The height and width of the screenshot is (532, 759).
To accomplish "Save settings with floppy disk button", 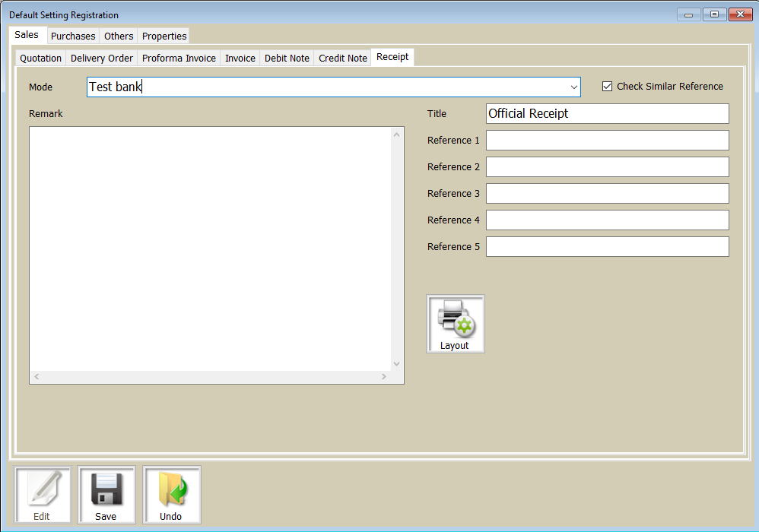I will pos(106,495).
